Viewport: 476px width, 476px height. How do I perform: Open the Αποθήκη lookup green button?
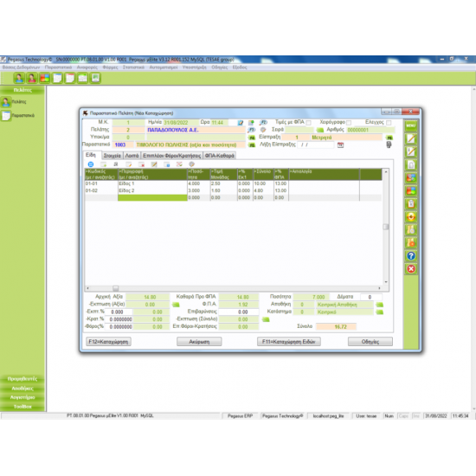coord(379,305)
